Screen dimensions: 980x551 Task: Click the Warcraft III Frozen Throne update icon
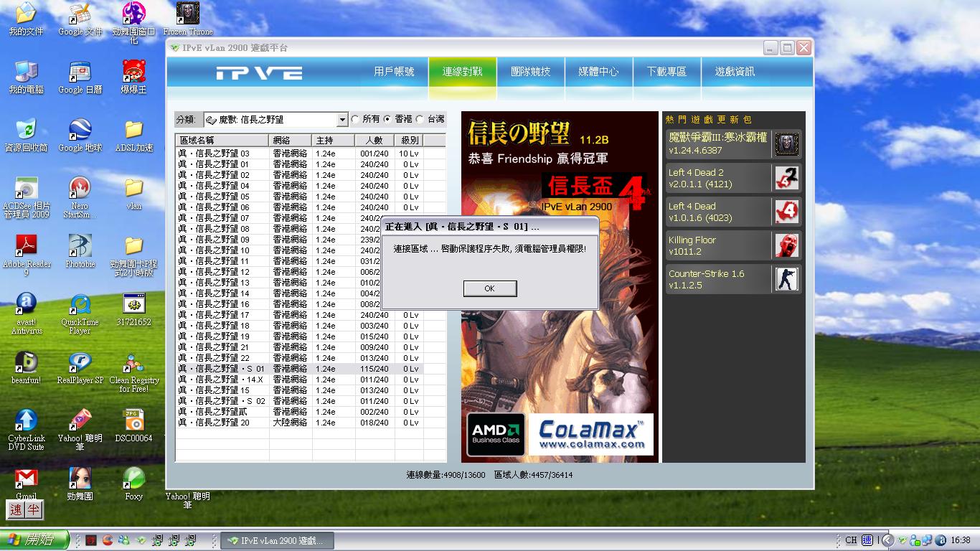pyautogui.click(x=786, y=145)
